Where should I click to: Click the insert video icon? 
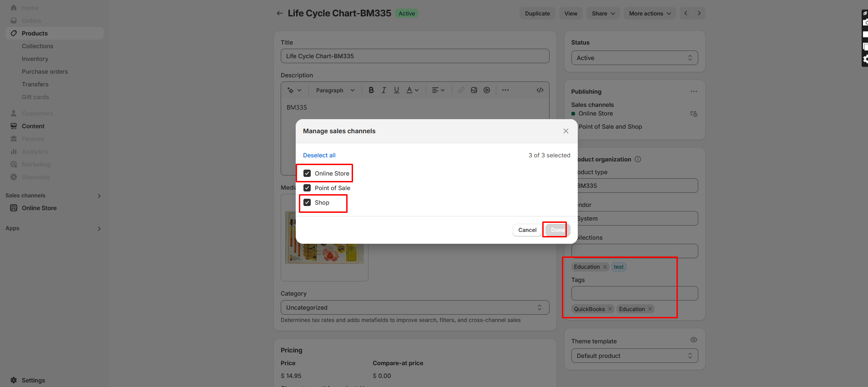[487, 90]
